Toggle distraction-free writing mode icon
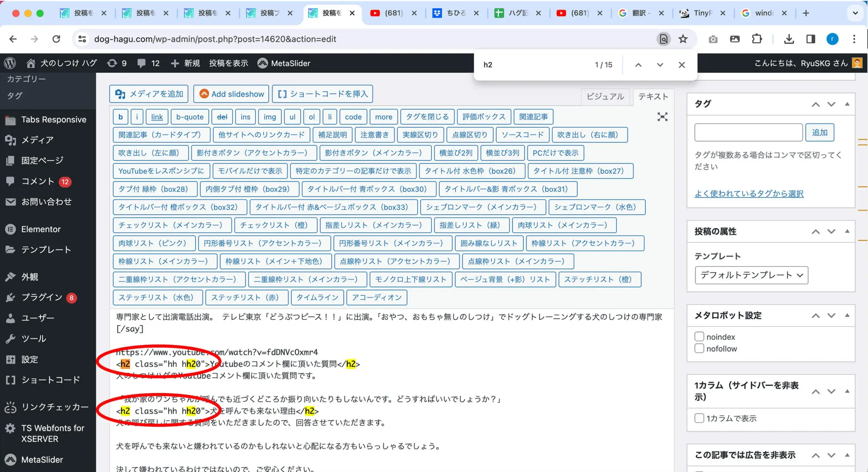The image size is (868, 472). (x=662, y=117)
